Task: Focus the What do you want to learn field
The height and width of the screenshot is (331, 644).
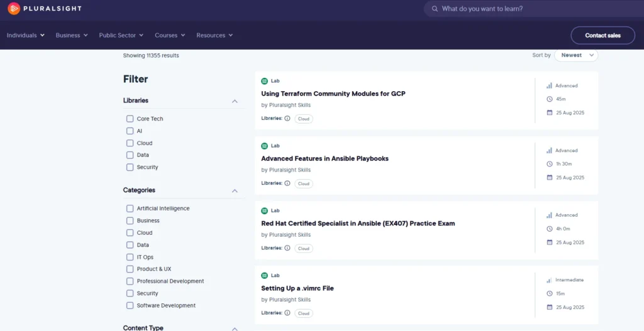Action: click(x=534, y=9)
